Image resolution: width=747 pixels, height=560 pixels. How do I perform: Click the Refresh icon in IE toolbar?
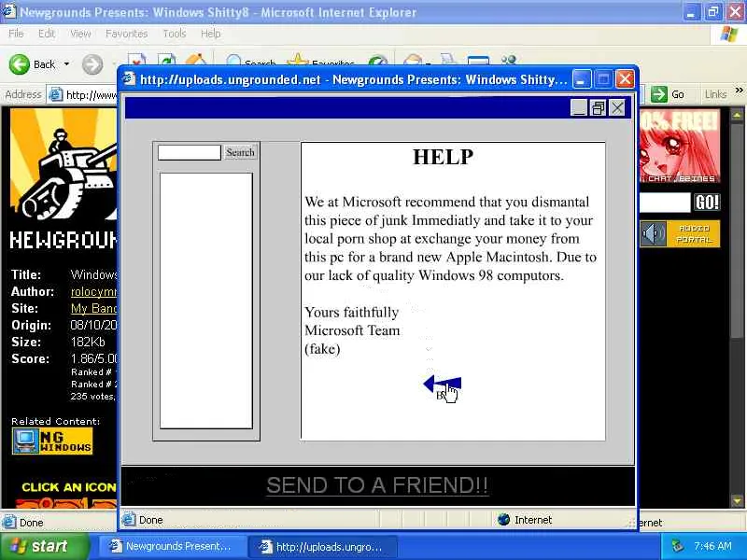pyautogui.click(x=167, y=60)
